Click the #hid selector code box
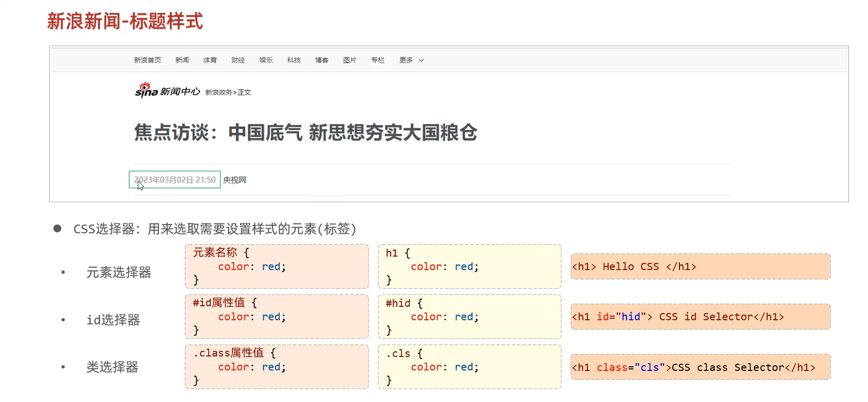The width and height of the screenshot is (868, 402). [x=469, y=317]
